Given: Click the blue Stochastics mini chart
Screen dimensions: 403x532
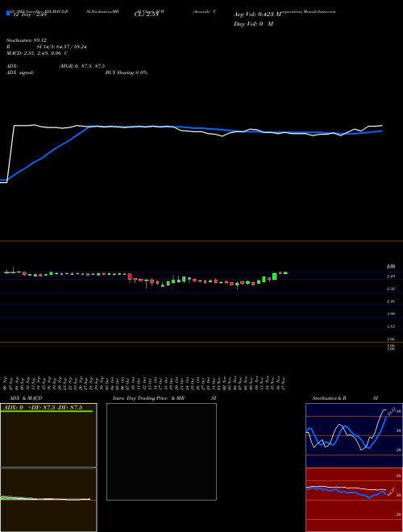Looking at the screenshot, I should tap(354, 435).
